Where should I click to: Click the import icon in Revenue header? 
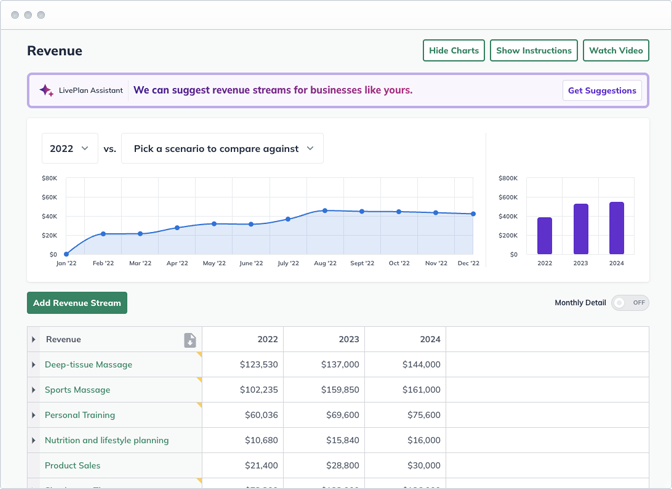(190, 340)
